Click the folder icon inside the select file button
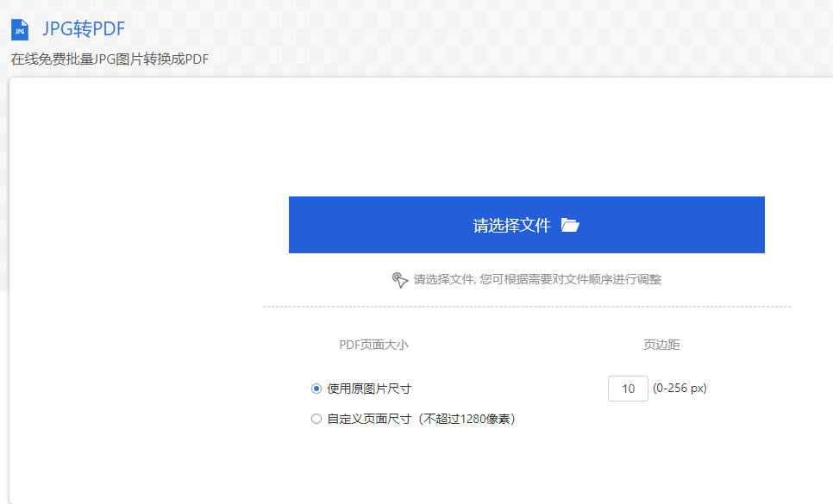 click(572, 224)
